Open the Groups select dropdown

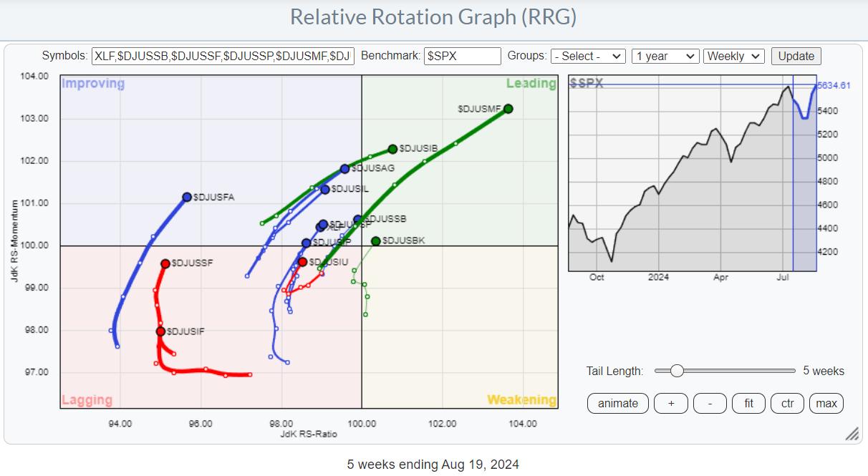click(587, 56)
